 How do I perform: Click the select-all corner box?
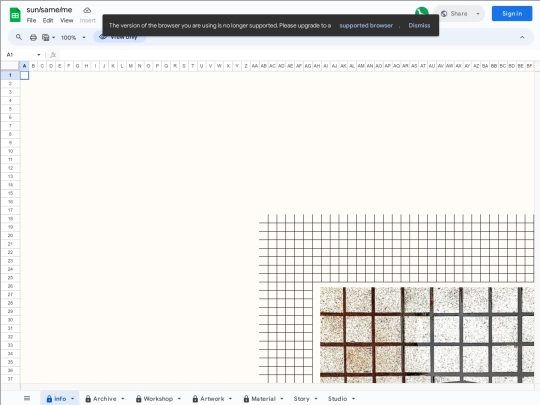click(x=10, y=66)
